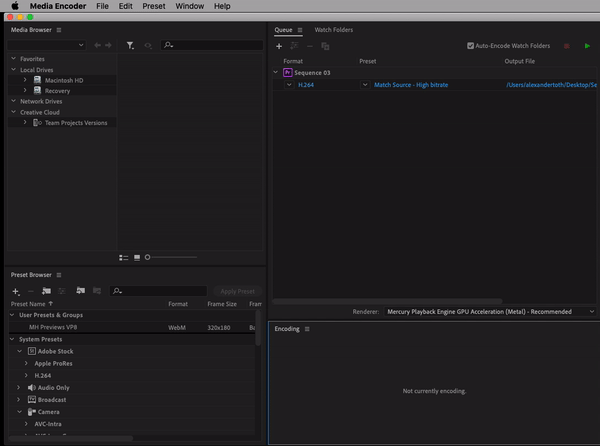Expand the Broadcast preset group

[x=18, y=400]
